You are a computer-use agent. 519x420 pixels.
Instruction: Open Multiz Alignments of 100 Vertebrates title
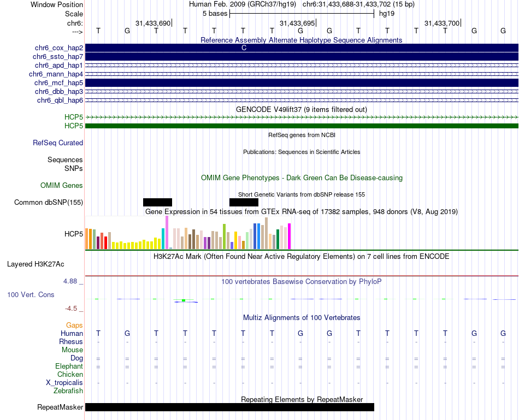pos(302,318)
